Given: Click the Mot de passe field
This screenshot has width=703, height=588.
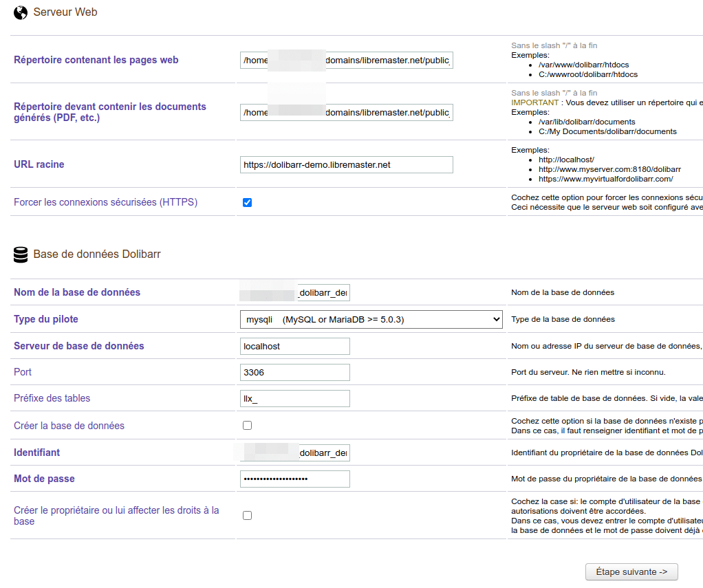Looking at the screenshot, I should click(295, 479).
